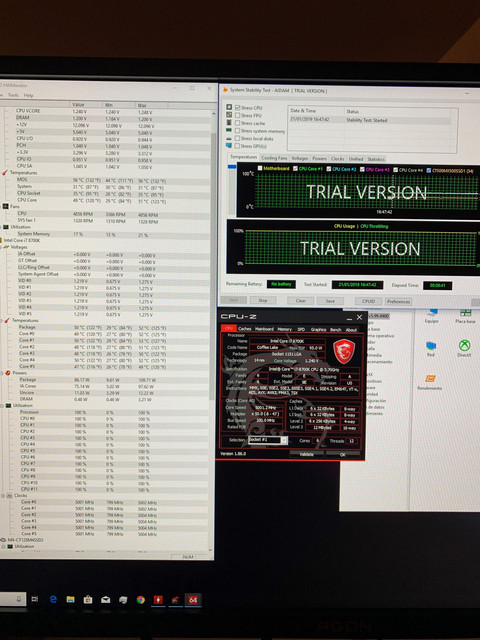The height and width of the screenshot is (640, 480).
Task: Click the icon beside Stress cache
Action: coord(229,122)
